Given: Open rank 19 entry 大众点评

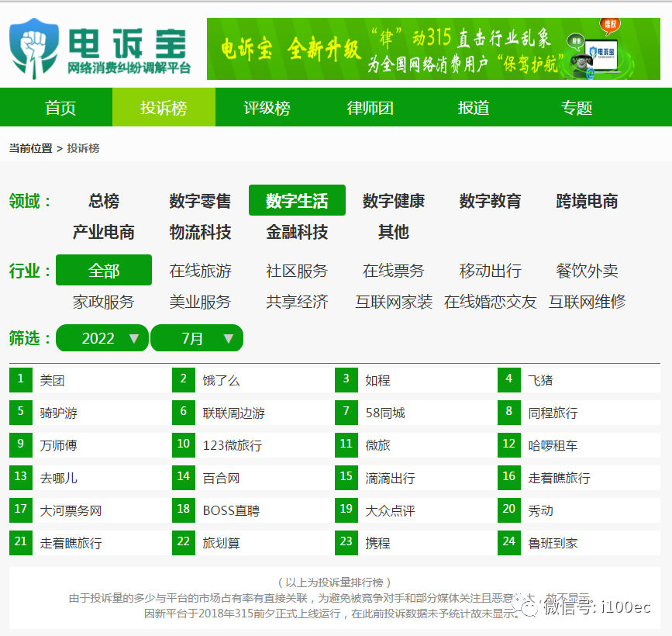Looking at the screenshot, I should [x=390, y=511].
